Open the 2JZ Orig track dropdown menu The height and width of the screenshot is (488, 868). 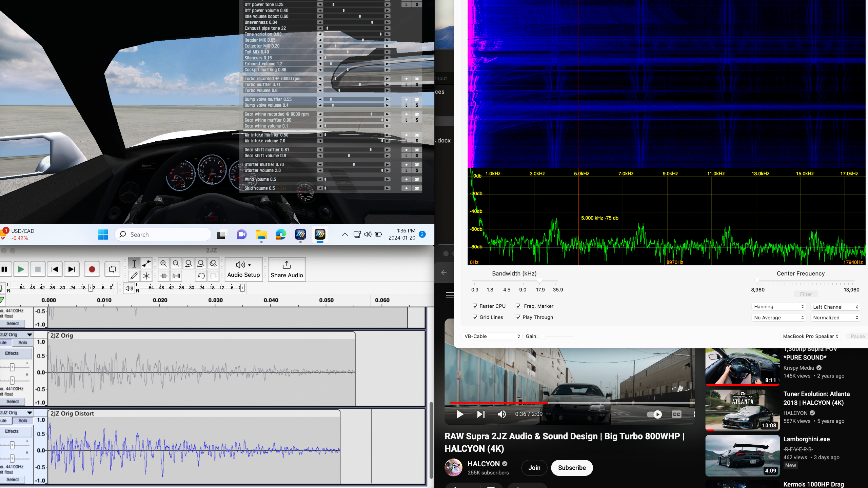30,334
